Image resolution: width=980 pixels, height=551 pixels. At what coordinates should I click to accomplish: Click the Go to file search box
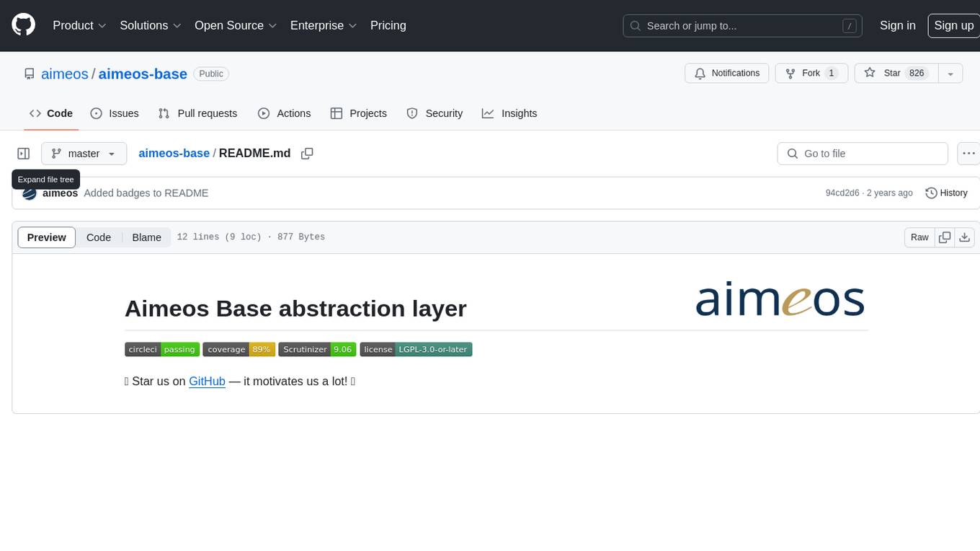(x=863, y=154)
